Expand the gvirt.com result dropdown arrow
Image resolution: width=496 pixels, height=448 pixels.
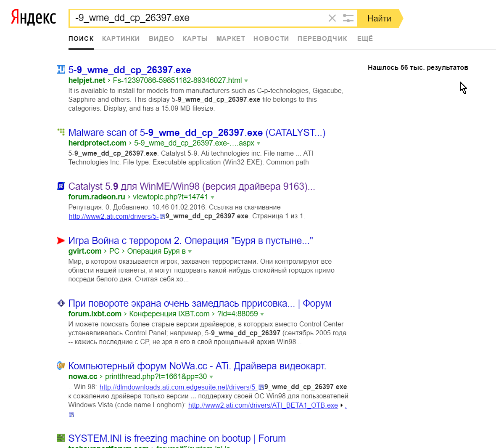[190, 252]
